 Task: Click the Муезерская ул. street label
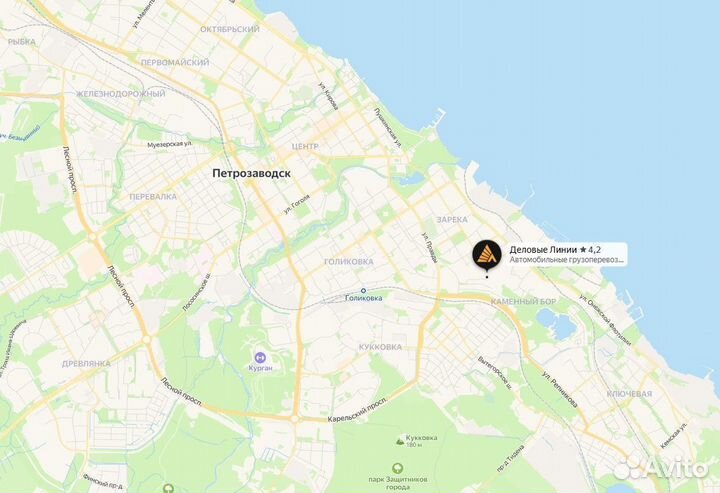click(x=169, y=144)
